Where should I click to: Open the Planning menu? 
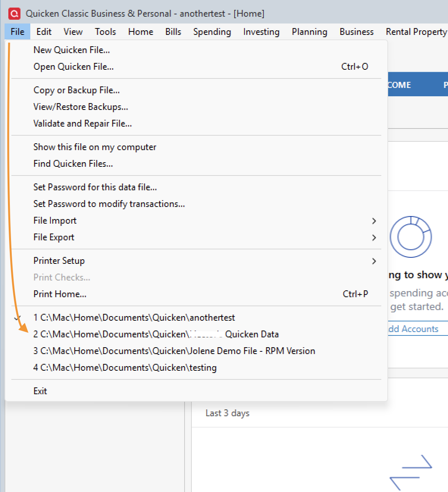[309, 32]
